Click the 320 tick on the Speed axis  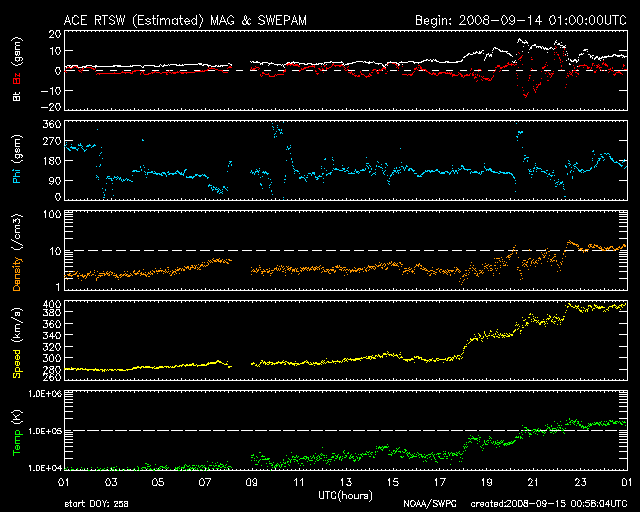point(51,347)
